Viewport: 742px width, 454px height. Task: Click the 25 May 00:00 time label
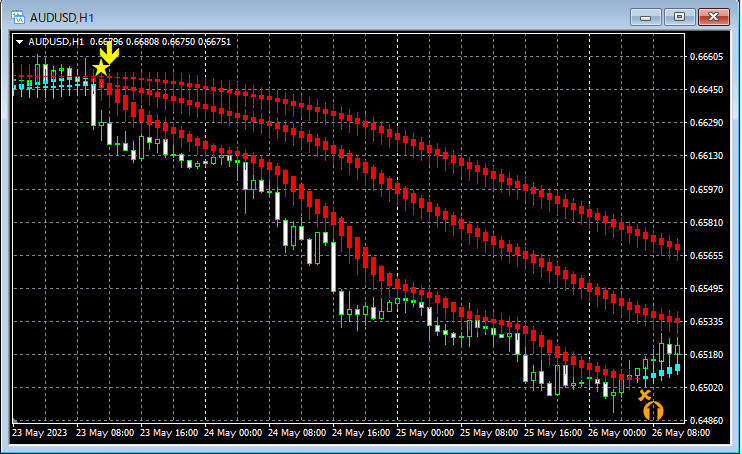425,433
